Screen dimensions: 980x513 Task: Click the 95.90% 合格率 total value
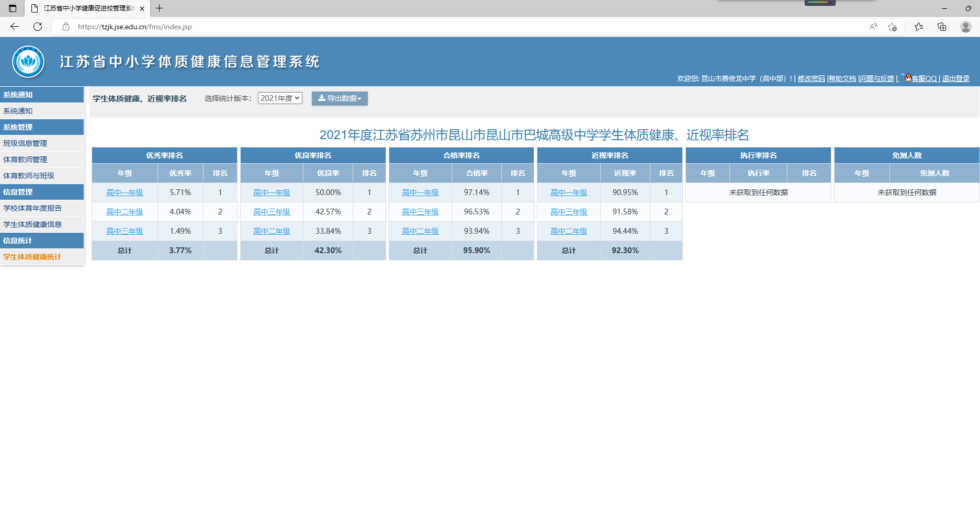point(477,250)
